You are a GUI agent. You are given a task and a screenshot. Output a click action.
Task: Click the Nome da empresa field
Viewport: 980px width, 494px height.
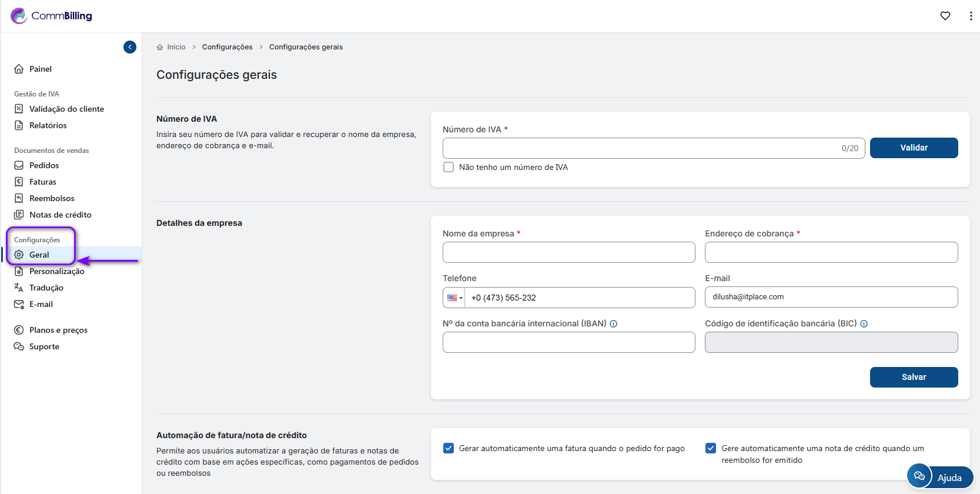[568, 252]
